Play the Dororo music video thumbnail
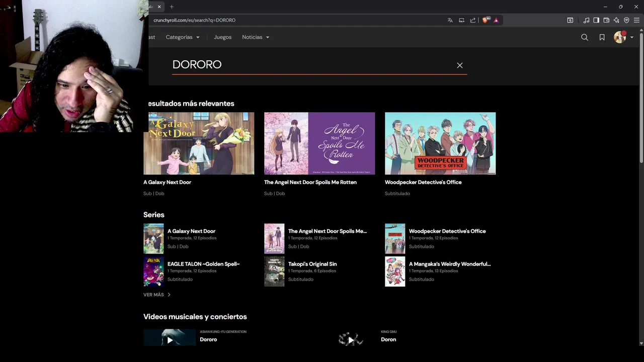644x362 pixels. pyautogui.click(x=170, y=338)
